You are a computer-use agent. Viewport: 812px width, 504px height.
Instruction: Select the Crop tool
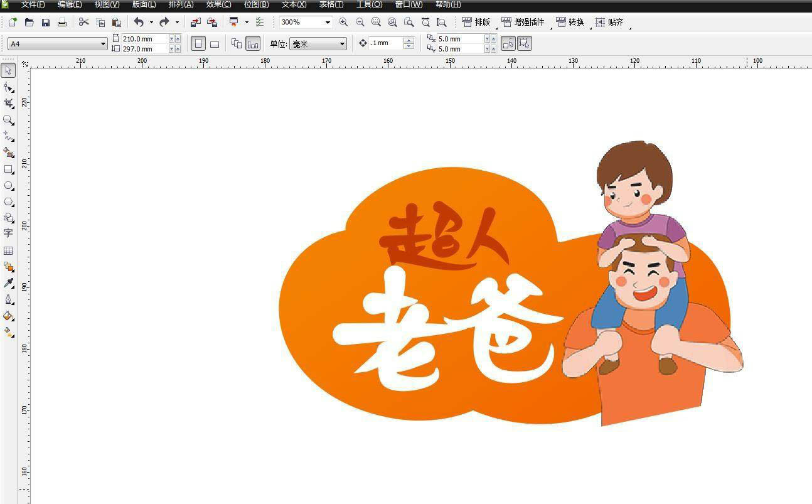click(x=8, y=103)
